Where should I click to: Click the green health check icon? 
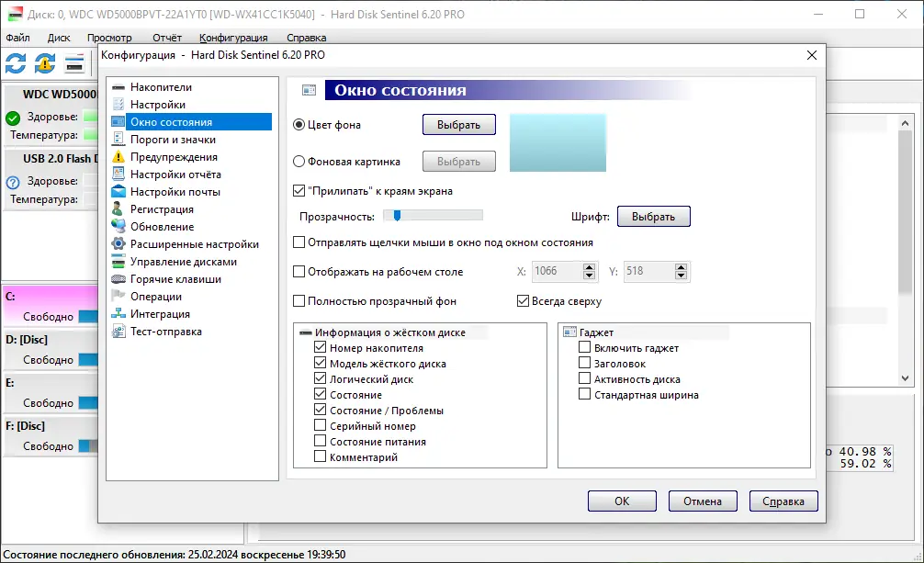tap(13, 118)
